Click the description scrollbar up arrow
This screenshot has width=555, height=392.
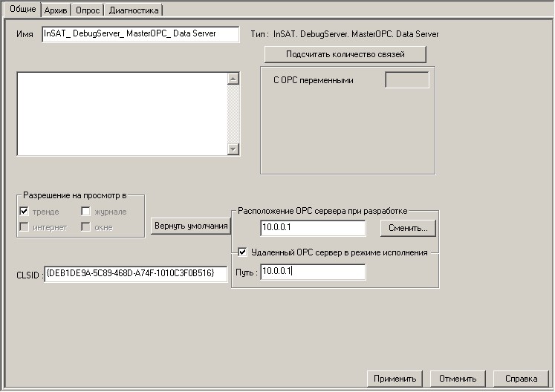233,79
